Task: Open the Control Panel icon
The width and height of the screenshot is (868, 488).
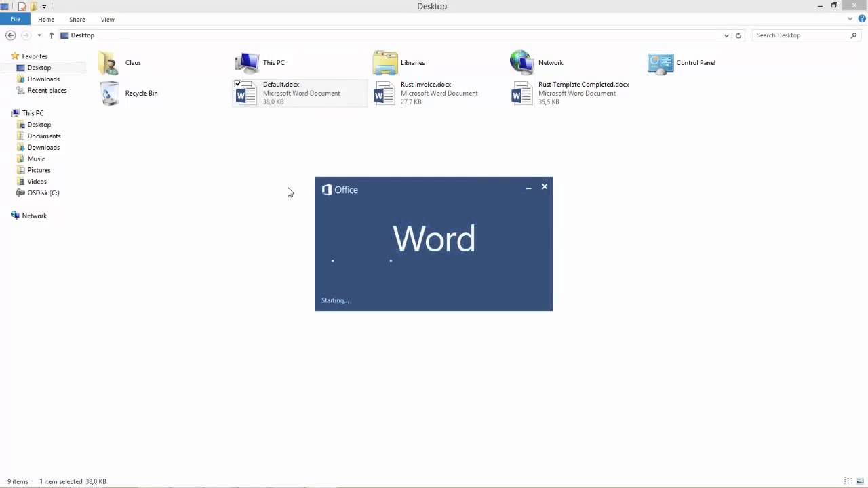Action: [x=660, y=63]
